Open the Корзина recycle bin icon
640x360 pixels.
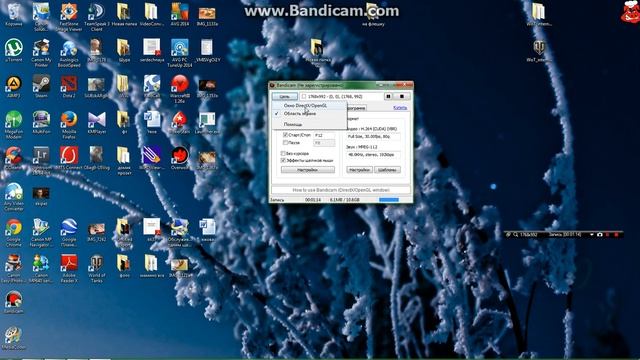point(13,14)
